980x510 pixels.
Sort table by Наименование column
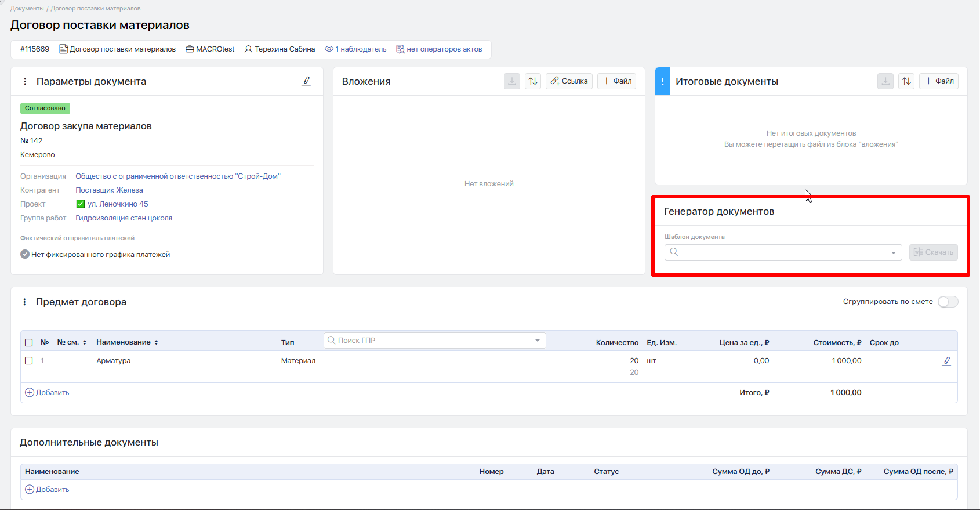[127, 342]
